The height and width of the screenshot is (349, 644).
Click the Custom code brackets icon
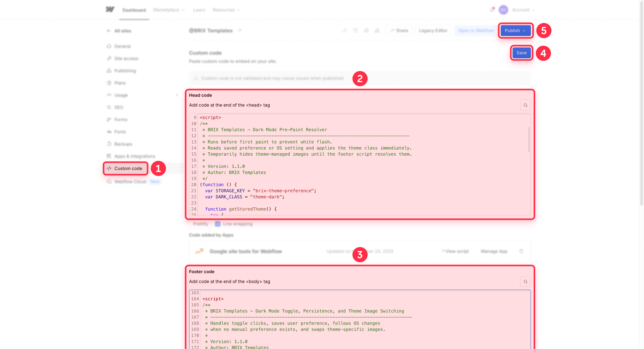pyautogui.click(x=109, y=168)
